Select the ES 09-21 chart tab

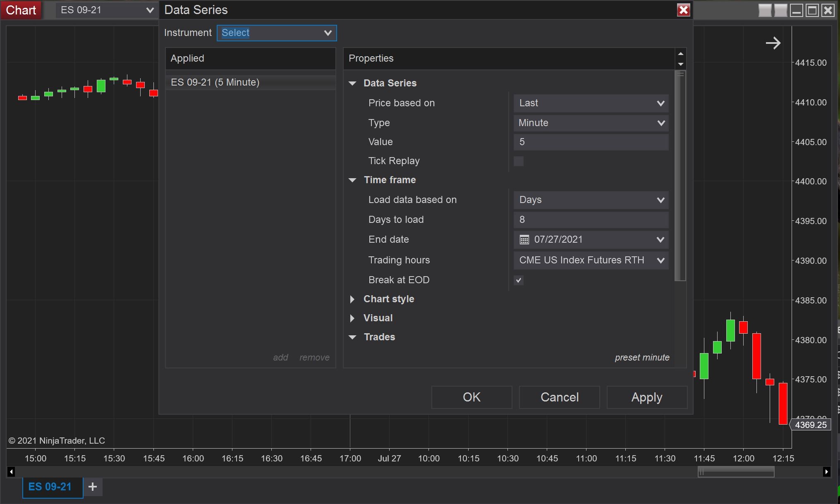50,487
